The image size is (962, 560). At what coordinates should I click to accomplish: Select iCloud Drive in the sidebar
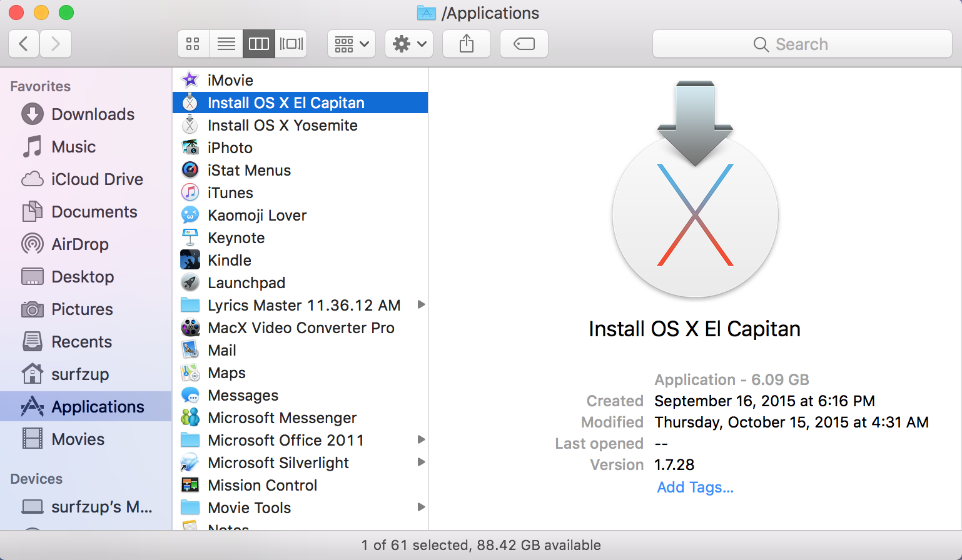tap(97, 179)
